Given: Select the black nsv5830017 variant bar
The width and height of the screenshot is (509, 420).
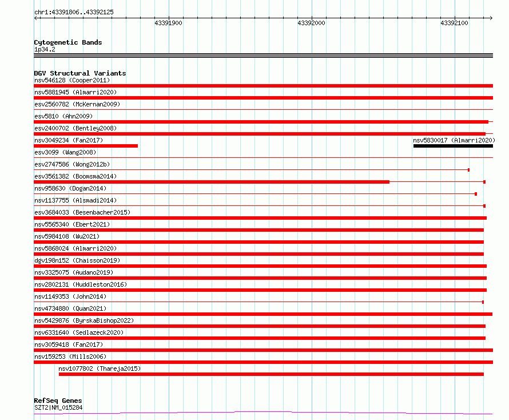Looking at the screenshot, I should (x=453, y=146).
